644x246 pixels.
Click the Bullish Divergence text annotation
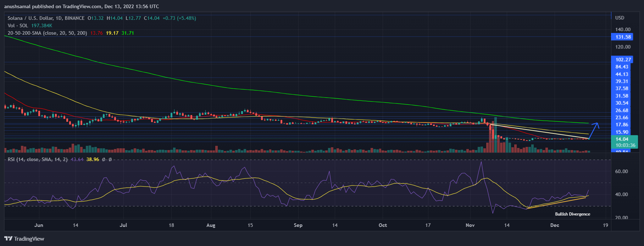point(572,214)
